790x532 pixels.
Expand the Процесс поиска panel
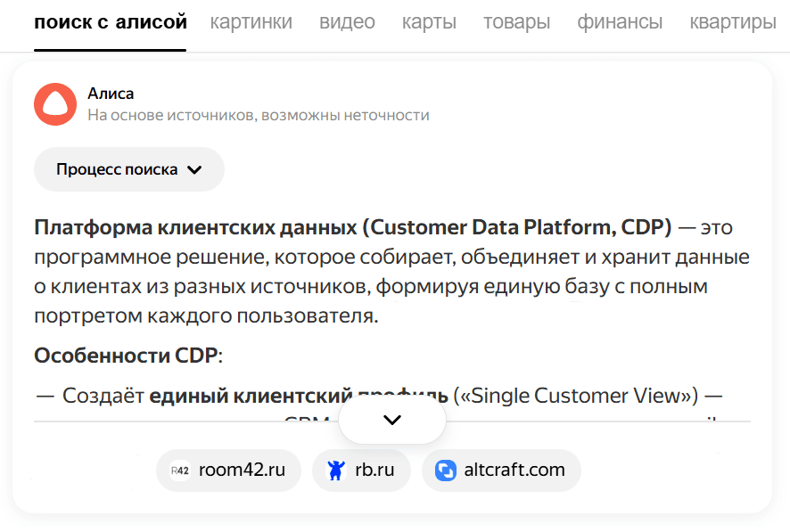(128, 168)
